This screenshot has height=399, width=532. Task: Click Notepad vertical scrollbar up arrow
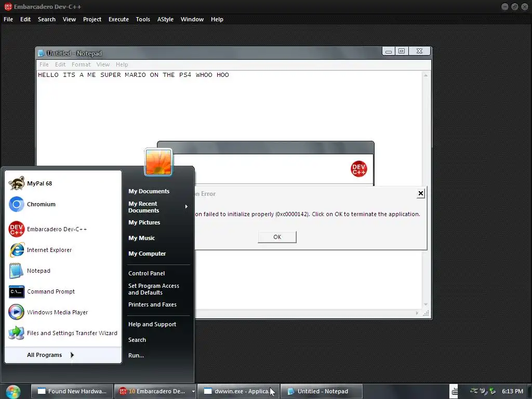point(426,75)
